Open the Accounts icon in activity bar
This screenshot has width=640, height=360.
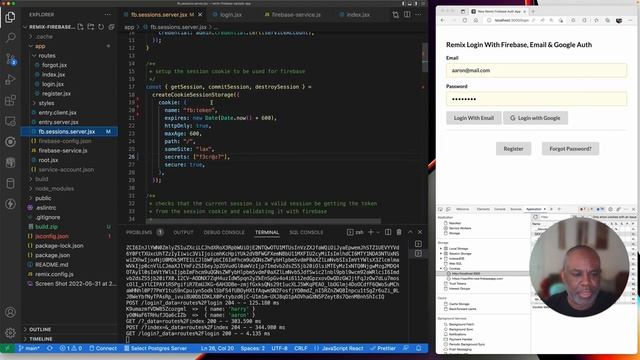coord(10,312)
